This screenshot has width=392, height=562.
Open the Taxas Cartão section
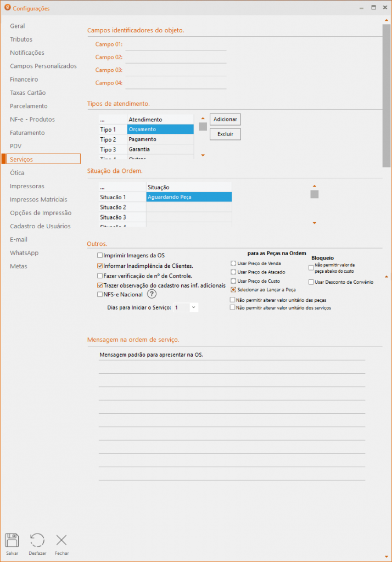(x=28, y=93)
